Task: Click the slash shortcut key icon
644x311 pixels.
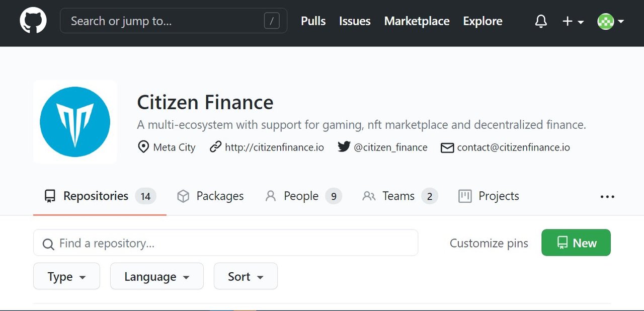Action: [x=272, y=21]
